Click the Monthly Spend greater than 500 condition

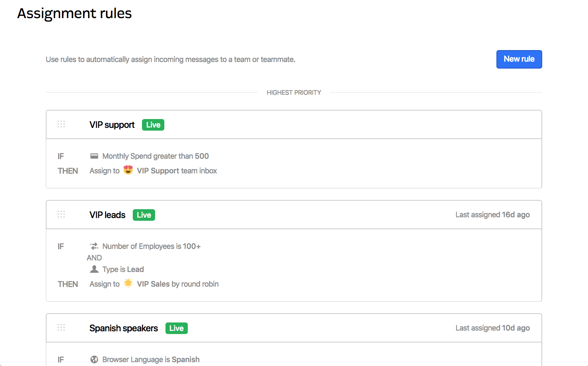pyautogui.click(x=155, y=156)
